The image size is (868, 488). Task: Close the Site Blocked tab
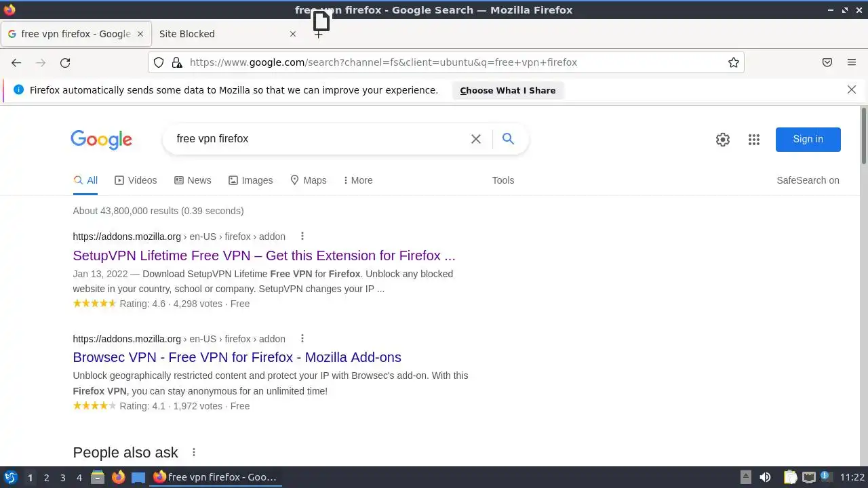[293, 34]
